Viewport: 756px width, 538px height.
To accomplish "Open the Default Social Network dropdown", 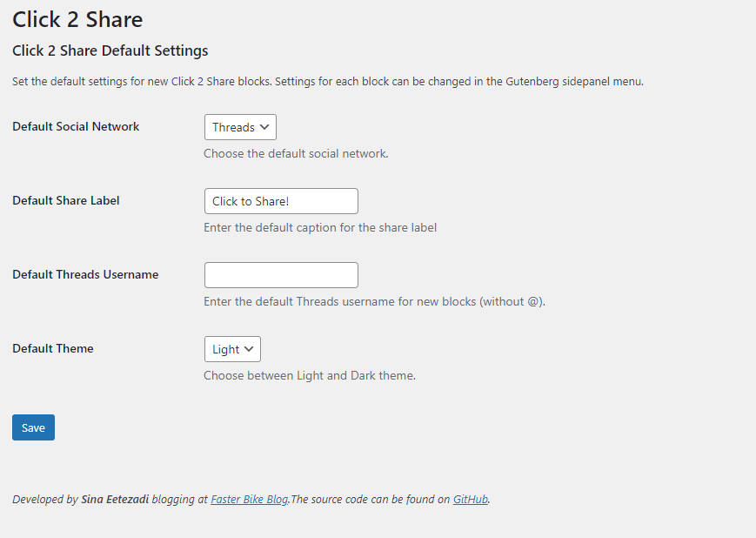I will pos(240,127).
